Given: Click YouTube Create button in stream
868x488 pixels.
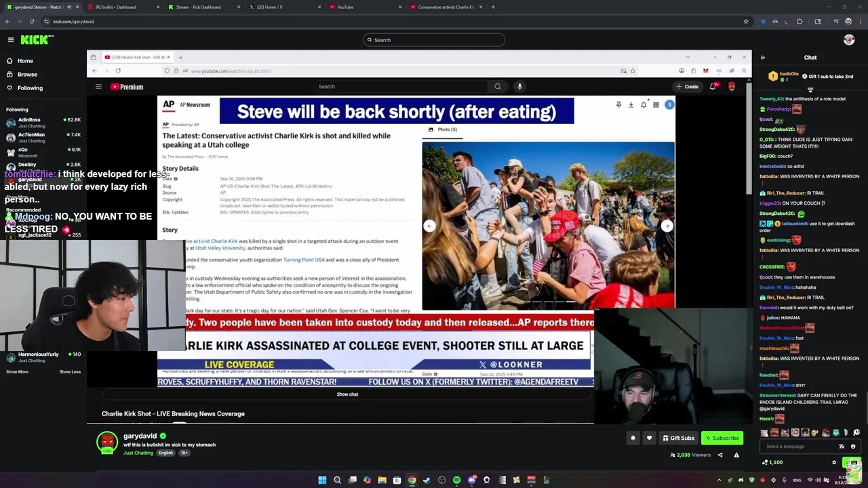Looking at the screenshot, I should click(687, 87).
